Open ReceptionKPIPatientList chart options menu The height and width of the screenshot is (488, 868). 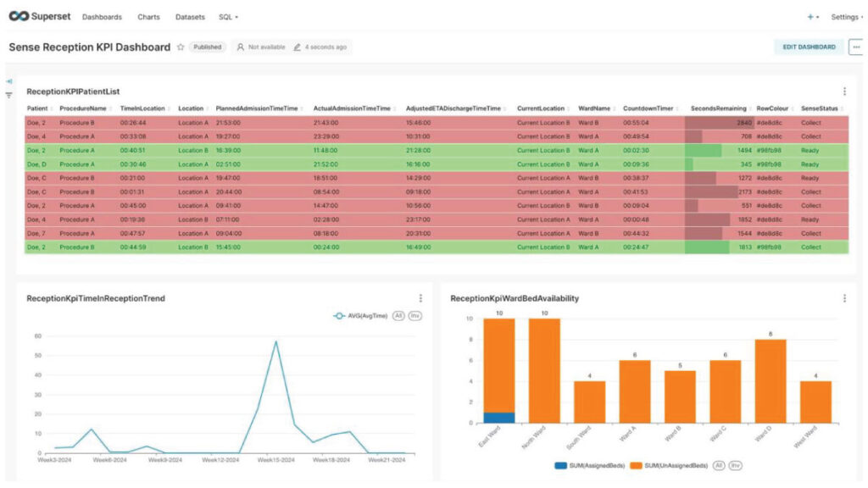click(843, 91)
